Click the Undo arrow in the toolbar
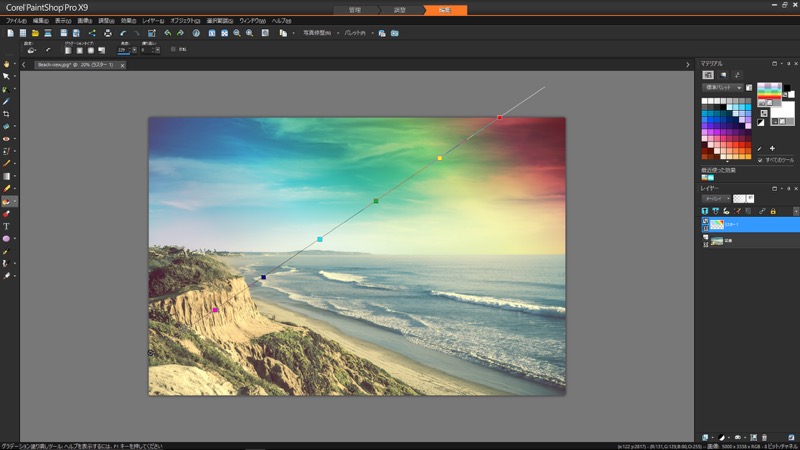 [x=122, y=33]
